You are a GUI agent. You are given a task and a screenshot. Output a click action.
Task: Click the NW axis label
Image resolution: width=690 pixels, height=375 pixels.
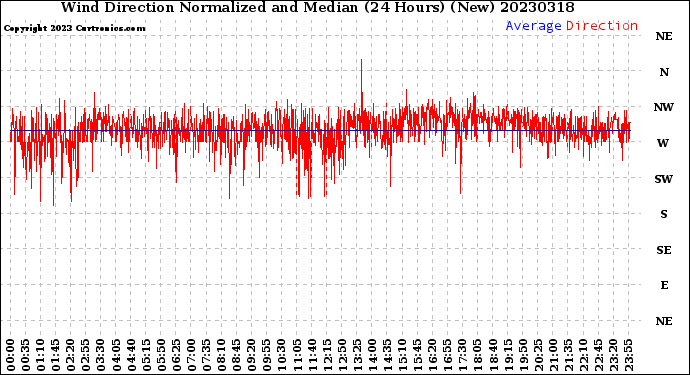point(664,107)
